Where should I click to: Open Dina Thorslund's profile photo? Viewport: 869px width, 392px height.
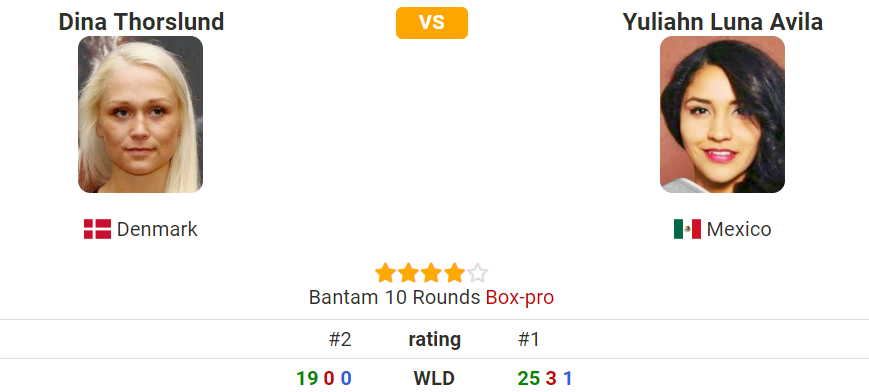coord(140,115)
